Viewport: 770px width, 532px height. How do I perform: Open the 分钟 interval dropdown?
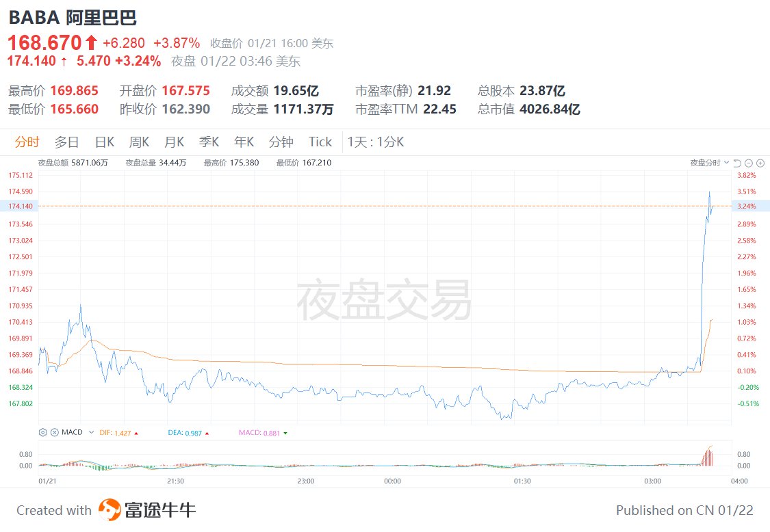pyautogui.click(x=281, y=142)
